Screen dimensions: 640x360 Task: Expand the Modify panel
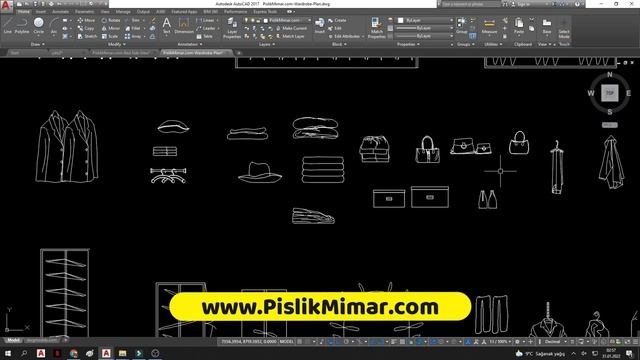(x=116, y=44)
